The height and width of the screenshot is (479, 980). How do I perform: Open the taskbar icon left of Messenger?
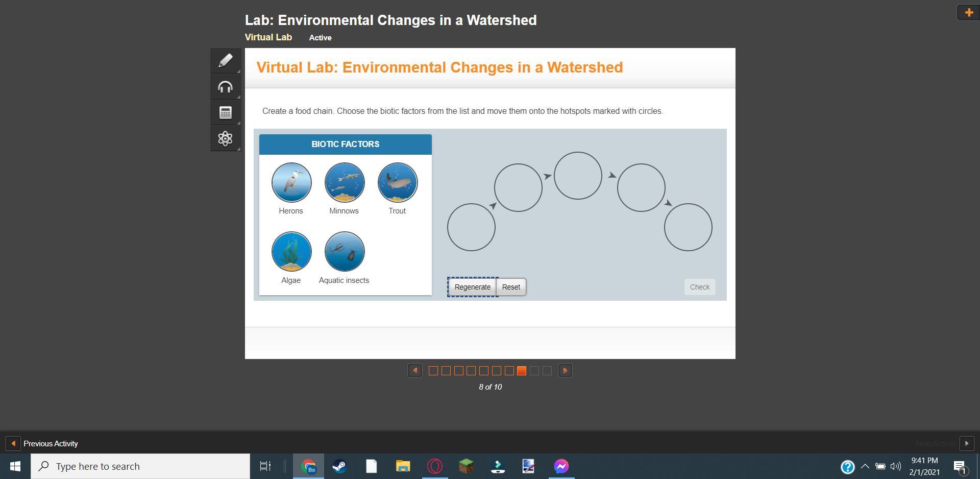pyautogui.click(x=530, y=466)
